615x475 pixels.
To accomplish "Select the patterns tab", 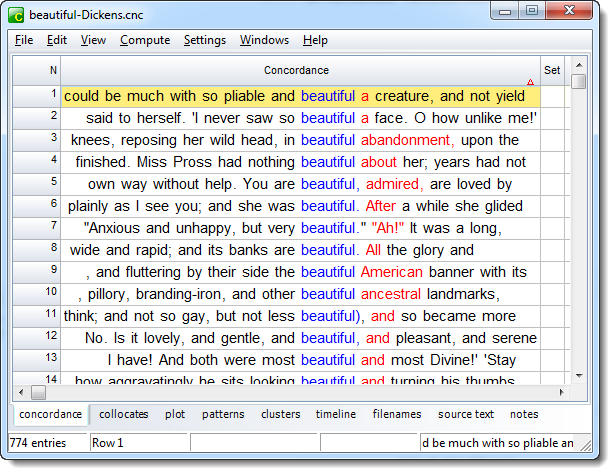I will [222, 414].
